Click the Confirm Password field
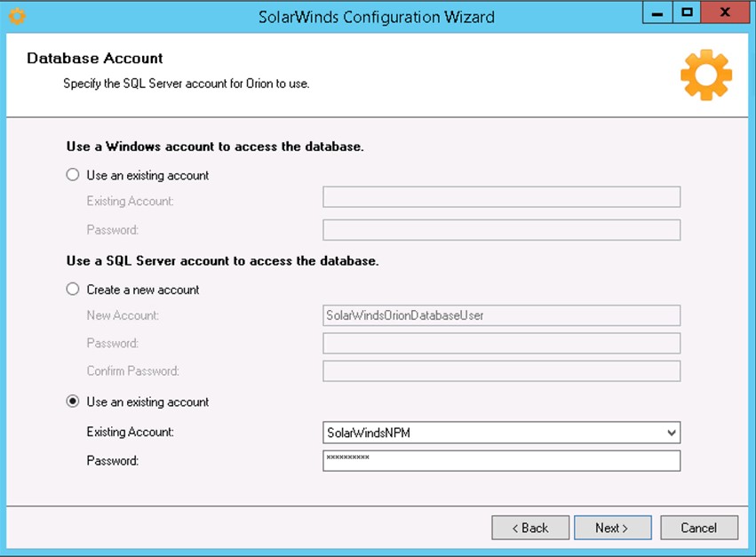Image resolution: width=756 pixels, height=557 pixels. (x=501, y=370)
